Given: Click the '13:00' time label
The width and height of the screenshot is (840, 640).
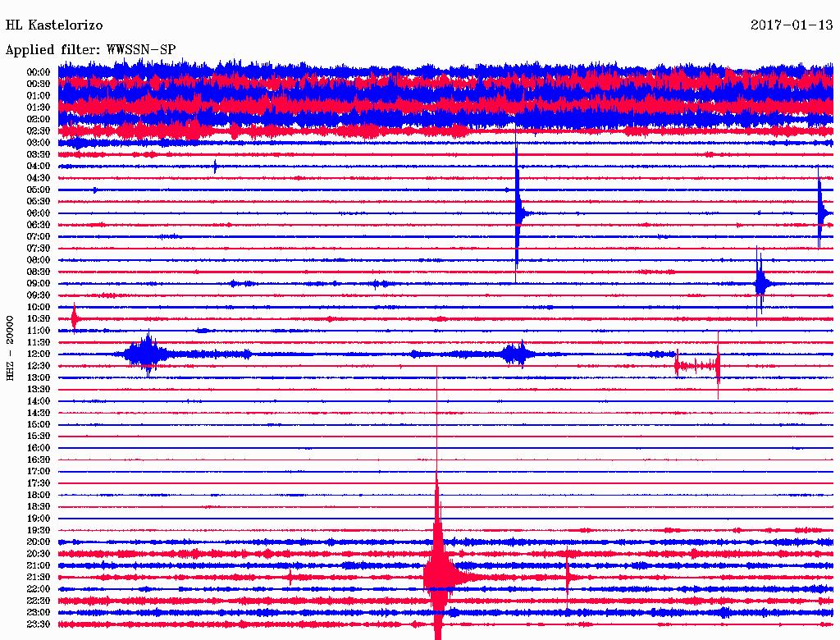Looking at the screenshot, I should (x=39, y=378).
